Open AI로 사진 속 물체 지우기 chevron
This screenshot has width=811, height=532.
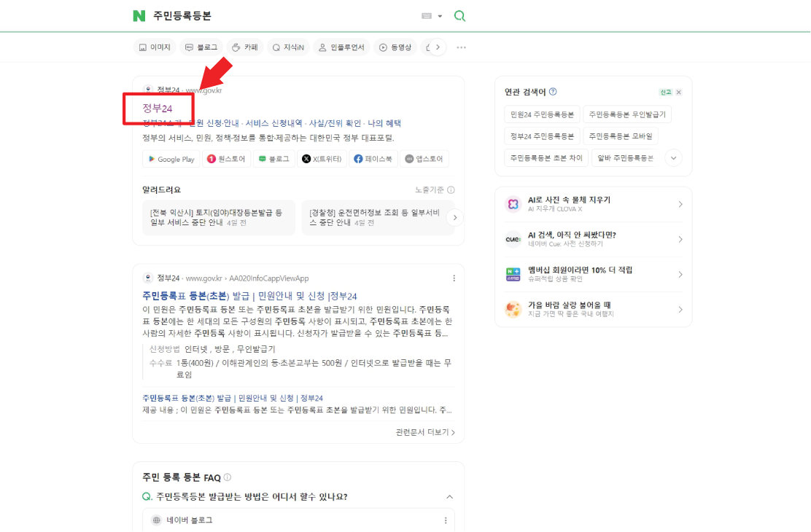coord(680,204)
